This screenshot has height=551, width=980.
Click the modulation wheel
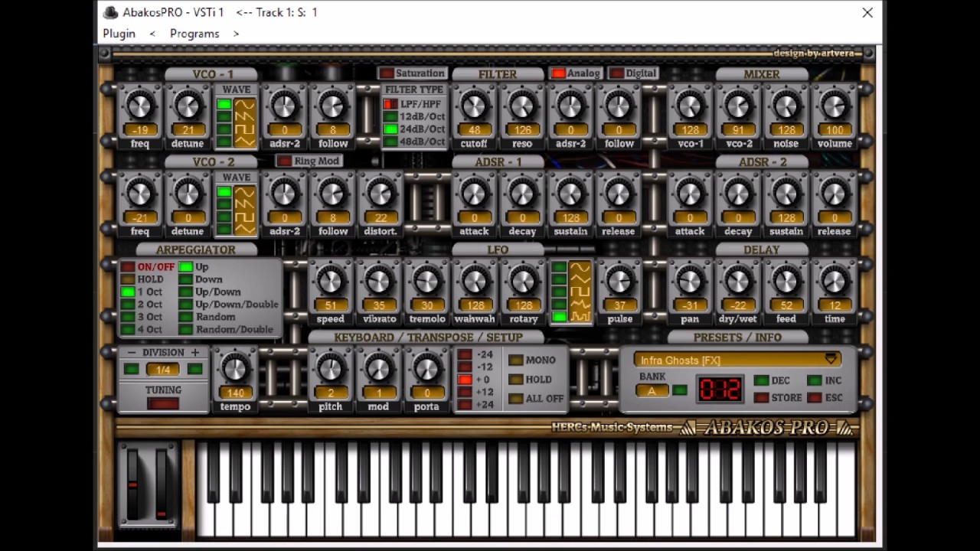(x=162, y=485)
